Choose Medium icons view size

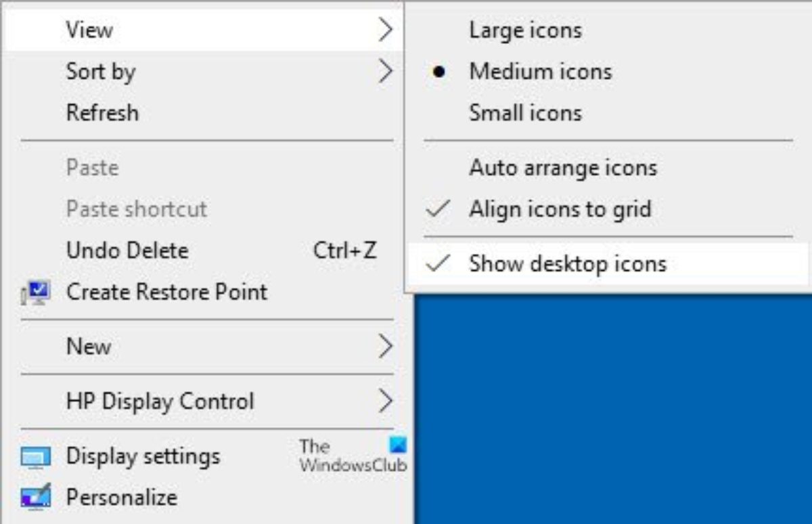540,71
